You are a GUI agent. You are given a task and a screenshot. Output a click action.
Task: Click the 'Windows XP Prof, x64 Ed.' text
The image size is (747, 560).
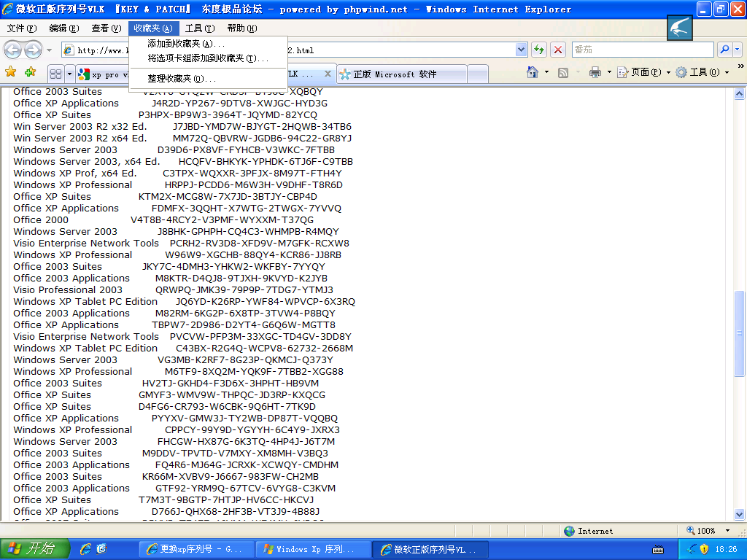point(75,174)
